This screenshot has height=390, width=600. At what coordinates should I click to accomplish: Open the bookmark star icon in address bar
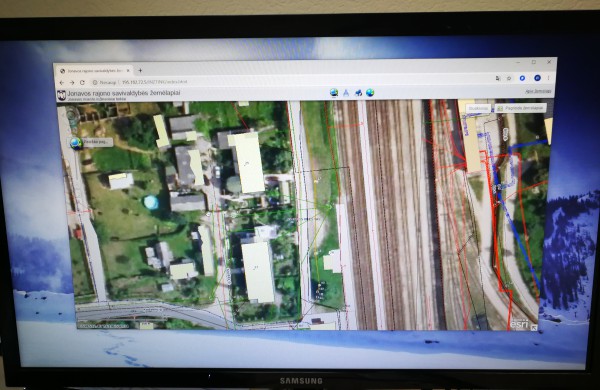point(509,78)
